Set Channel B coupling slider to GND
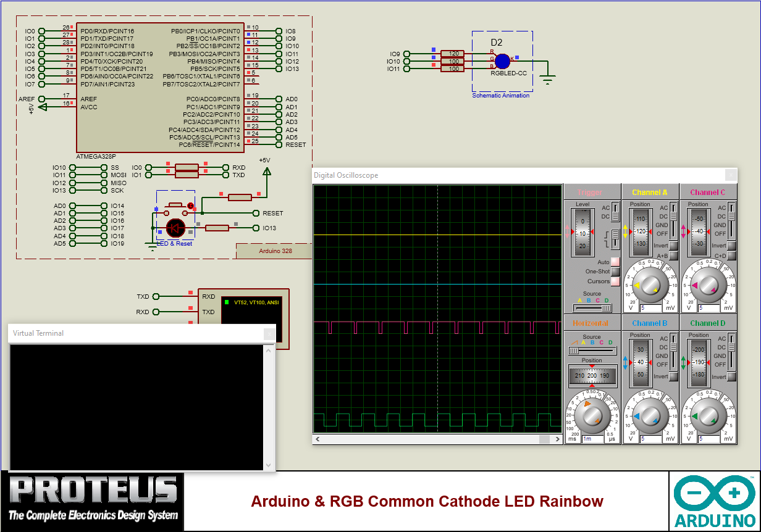Screen dimensions: 761x532 [675, 356]
